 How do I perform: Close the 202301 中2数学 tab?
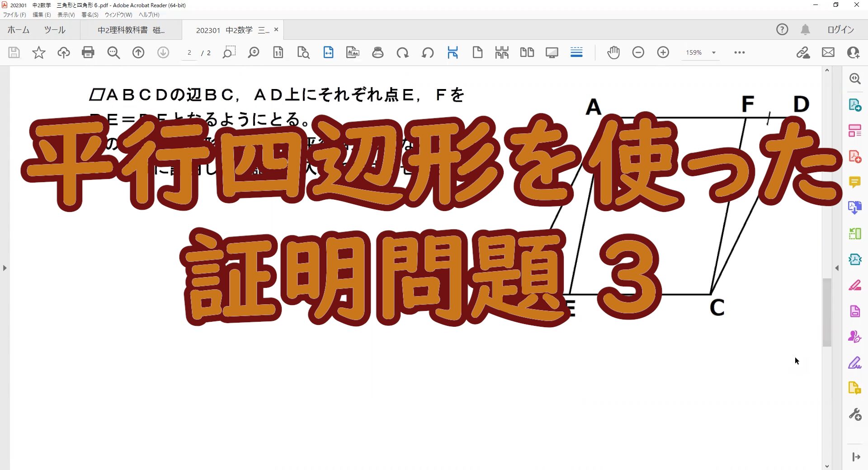pyautogui.click(x=276, y=29)
